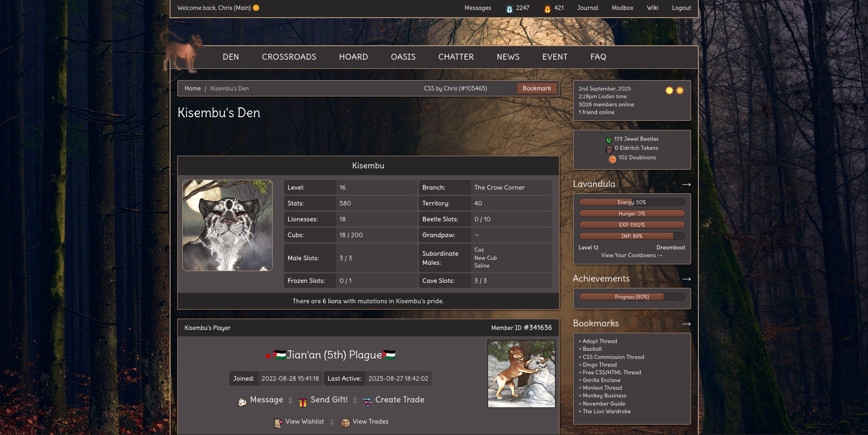Click the Eldritch Tokens mouth icon
The width and height of the screenshot is (868, 435).
click(609, 148)
